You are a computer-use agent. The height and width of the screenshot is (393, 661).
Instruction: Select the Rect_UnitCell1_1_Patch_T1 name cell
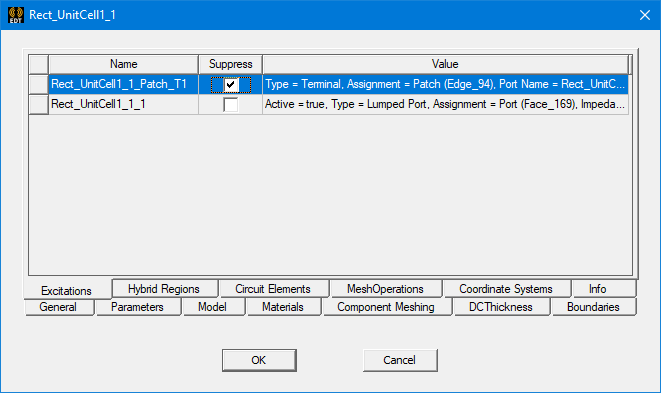pyautogui.click(x=124, y=84)
